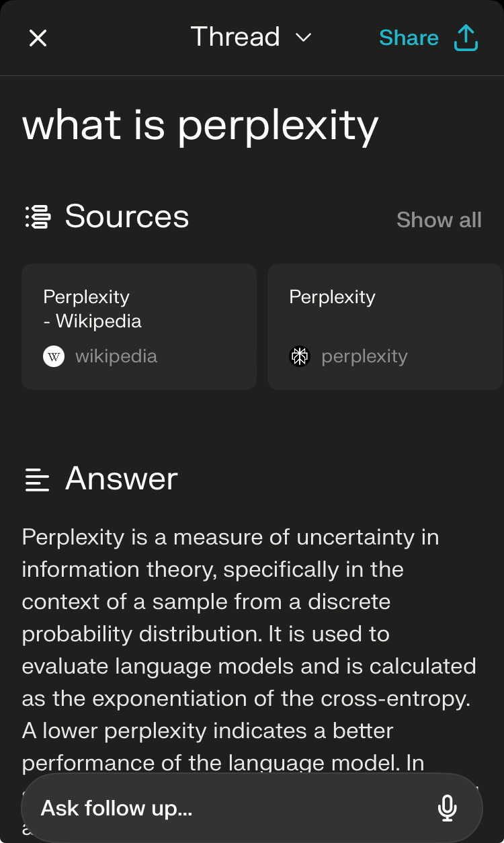Image resolution: width=504 pixels, height=843 pixels.
Task: Tap the Perplexity logo on the second source
Action: tap(300, 356)
